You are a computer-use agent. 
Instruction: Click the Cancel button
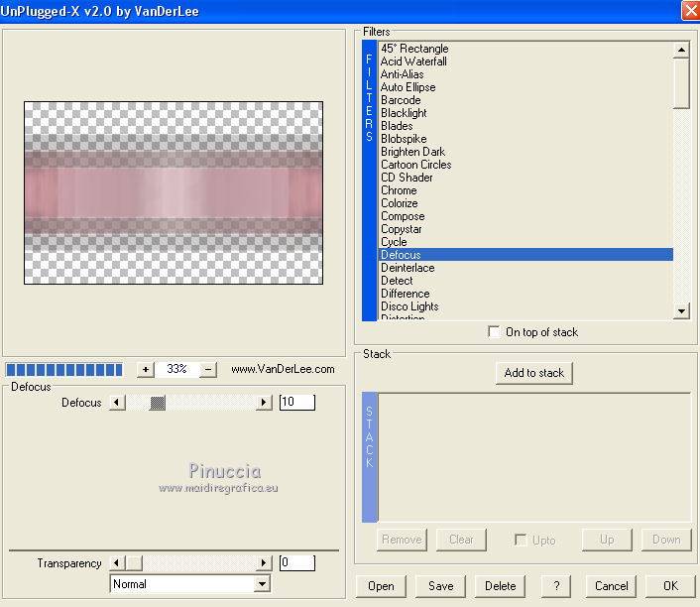tap(611, 586)
